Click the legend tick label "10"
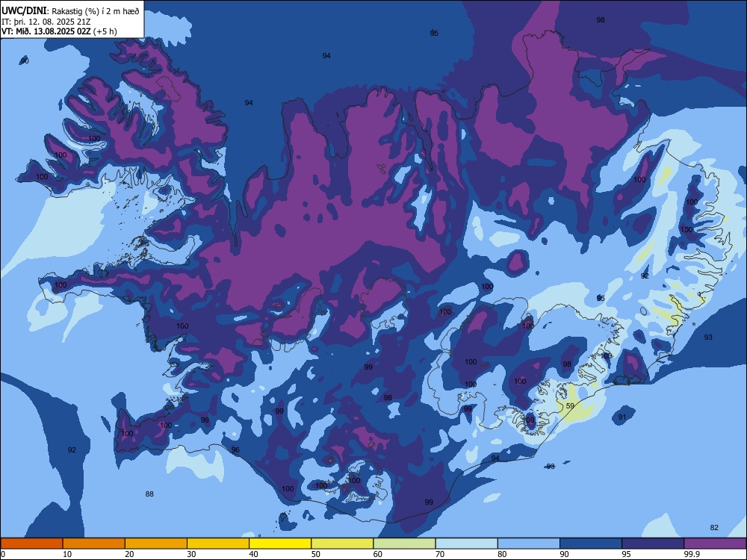Image resolution: width=747 pixels, height=560 pixels. pyautogui.click(x=67, y=554)
